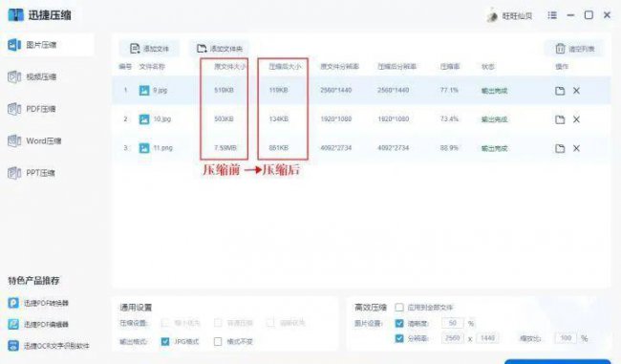Open the hamburger menu icon in the title bar
Viewport: 621px width, 364px height.
(552, 15)
